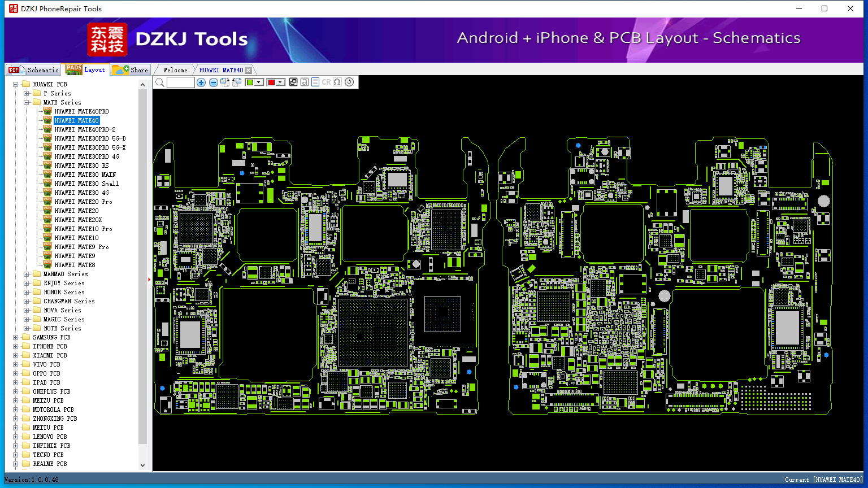Image resolution: width=868 pixels, height=488 pixels.
Task: Expand the XIAOMI PCB node
Action: (16, 356)
